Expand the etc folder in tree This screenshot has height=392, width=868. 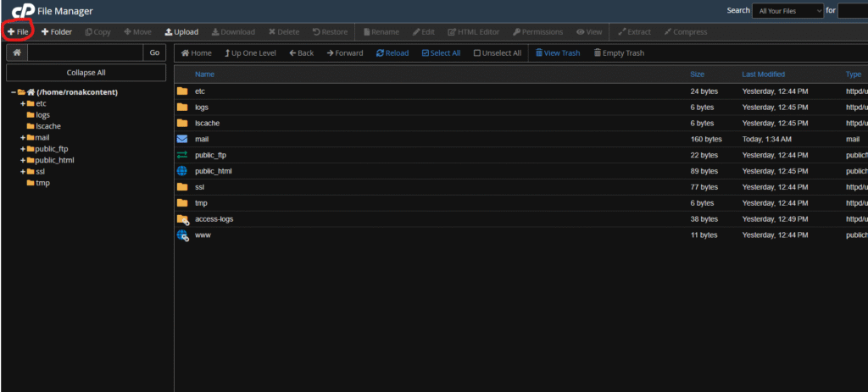point(23,103)
